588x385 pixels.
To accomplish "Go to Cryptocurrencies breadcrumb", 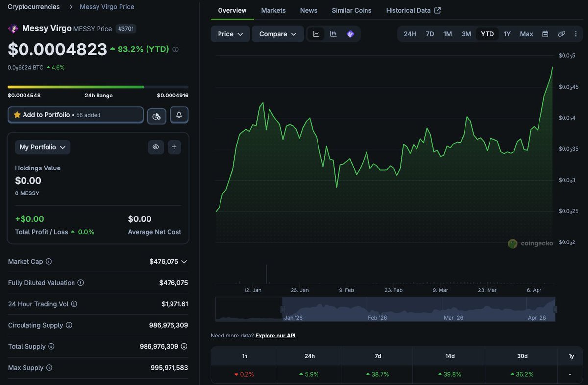I will (x=34, y=7).
